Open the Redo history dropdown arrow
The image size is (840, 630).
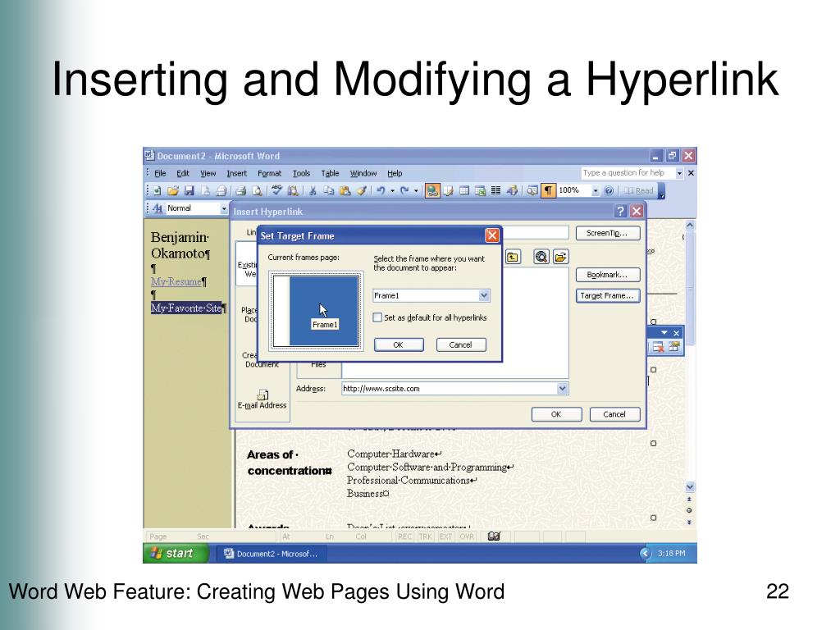tap(416, 190)
